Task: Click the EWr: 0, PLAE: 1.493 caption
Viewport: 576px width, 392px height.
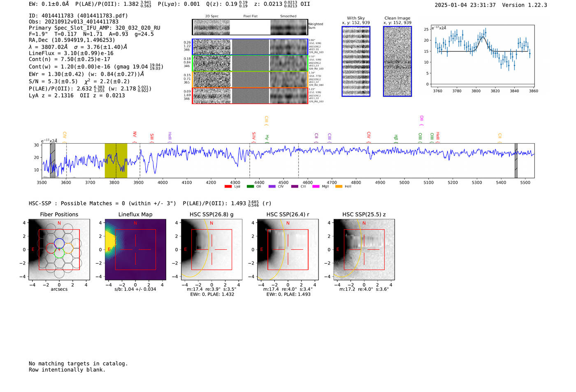Action: coord(288,294)
